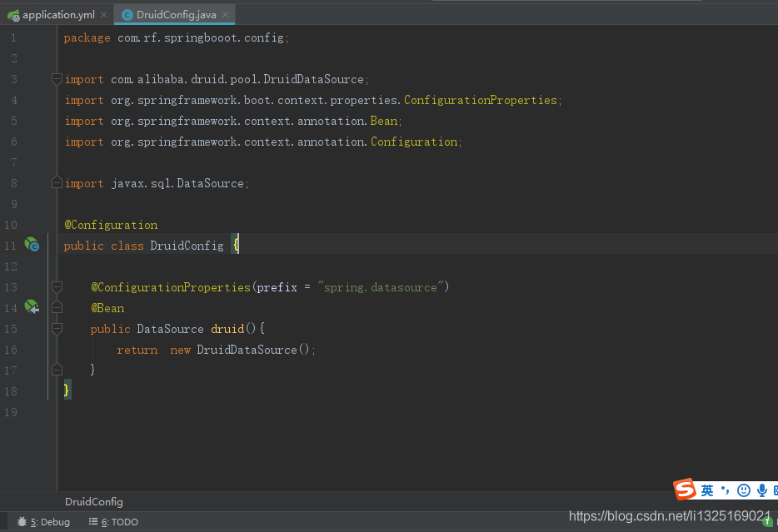Click the Spring bean gutter icon on line 14
778x532 pixels.
(x=32, y=307)
